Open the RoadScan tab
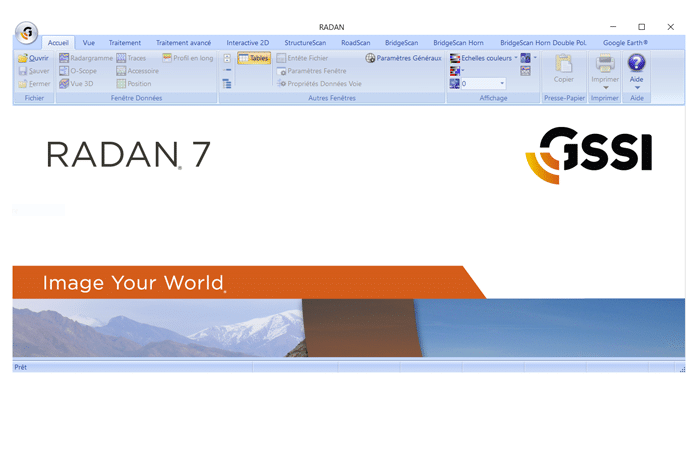Image resolution: width=700 pixels, height=450 pixels. click(355, 43)
